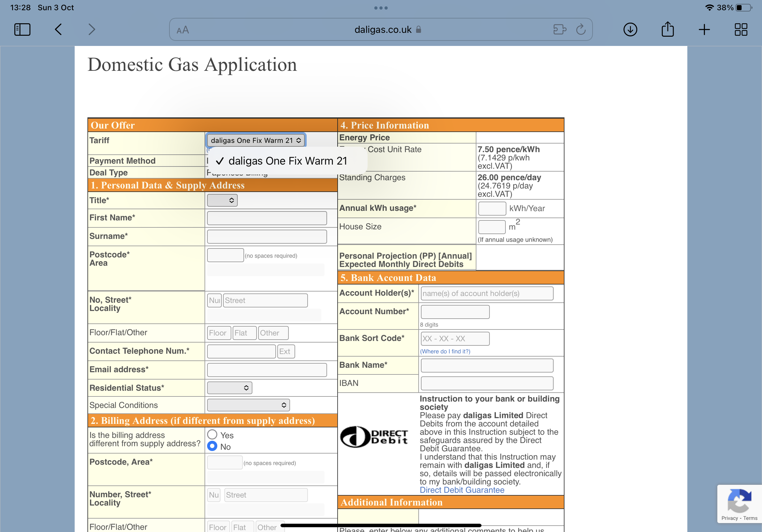Show the tab overview grid
Image resolution: width=762 pixels, height=532 pixels.
(x=741, y=30)
